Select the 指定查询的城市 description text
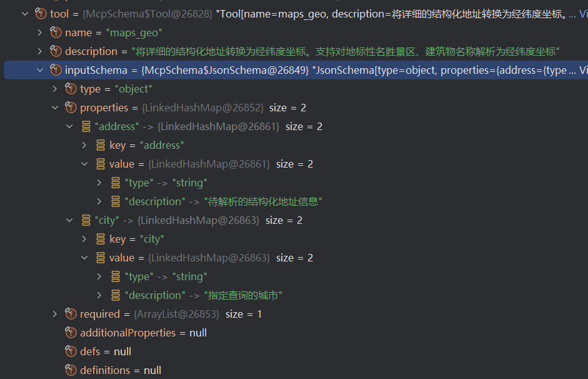The width and height of the screenshot is (588, 379). (x=243, y=295)
